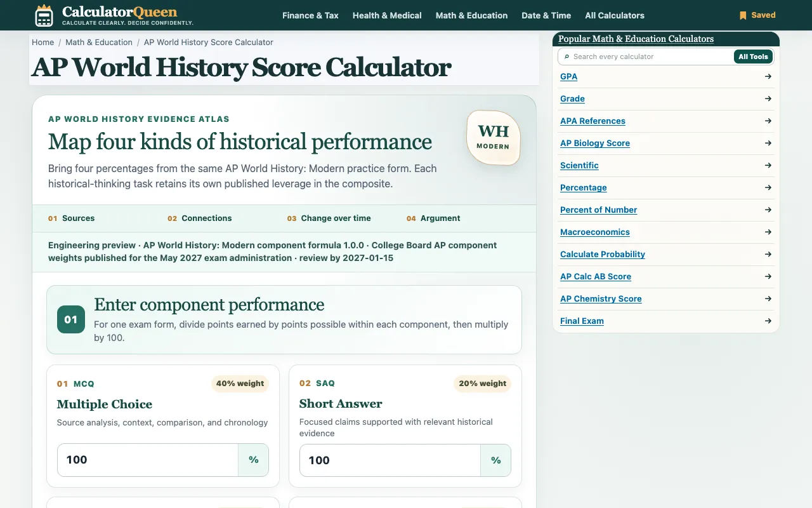Open the Macroeconomics link
Viewport: 812px width, 508px height.
(x=595, y=232)
